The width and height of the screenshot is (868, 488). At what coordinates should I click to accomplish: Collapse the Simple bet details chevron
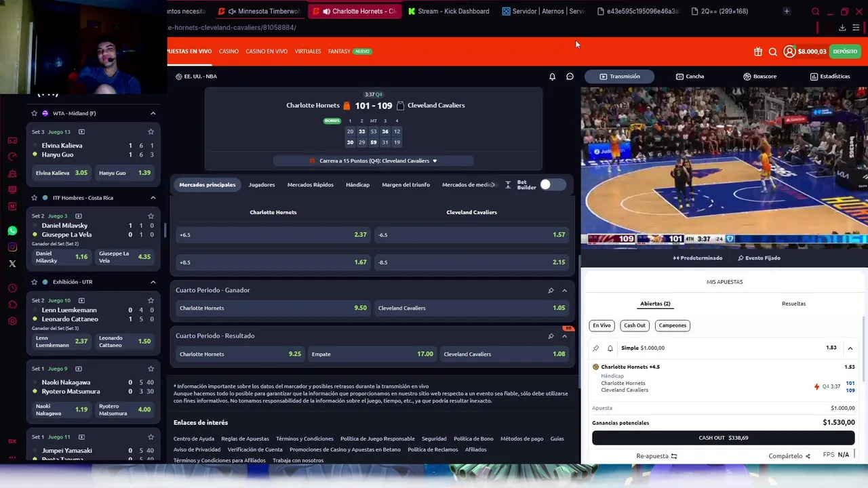[850, 348]
